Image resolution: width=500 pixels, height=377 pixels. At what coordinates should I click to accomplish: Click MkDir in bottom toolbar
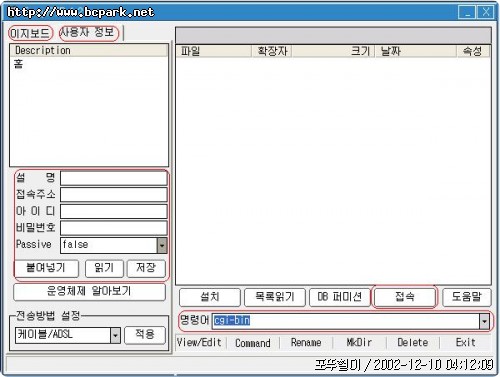click(359, 343)
